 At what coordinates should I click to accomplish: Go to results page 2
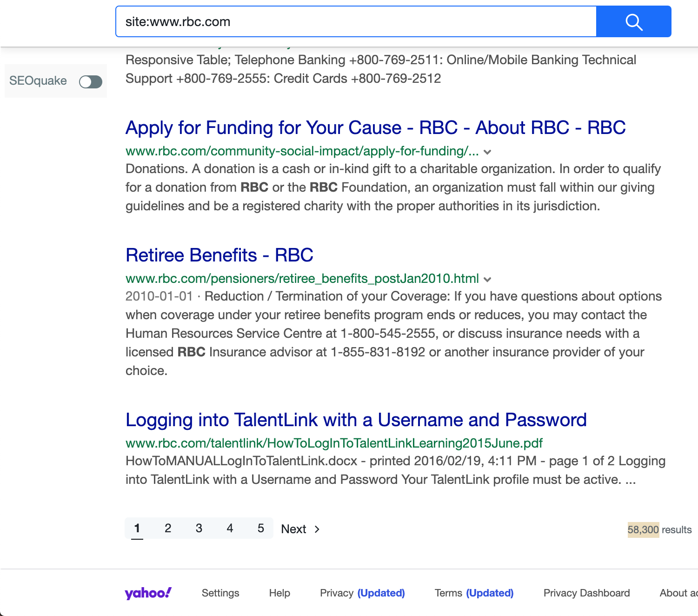point(168,528)
